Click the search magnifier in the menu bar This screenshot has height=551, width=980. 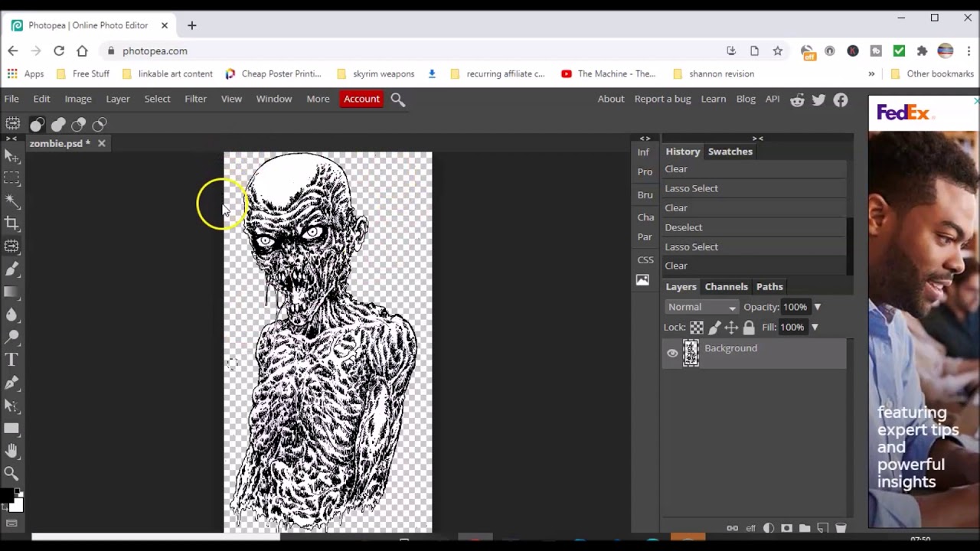[x=398, y=99]
